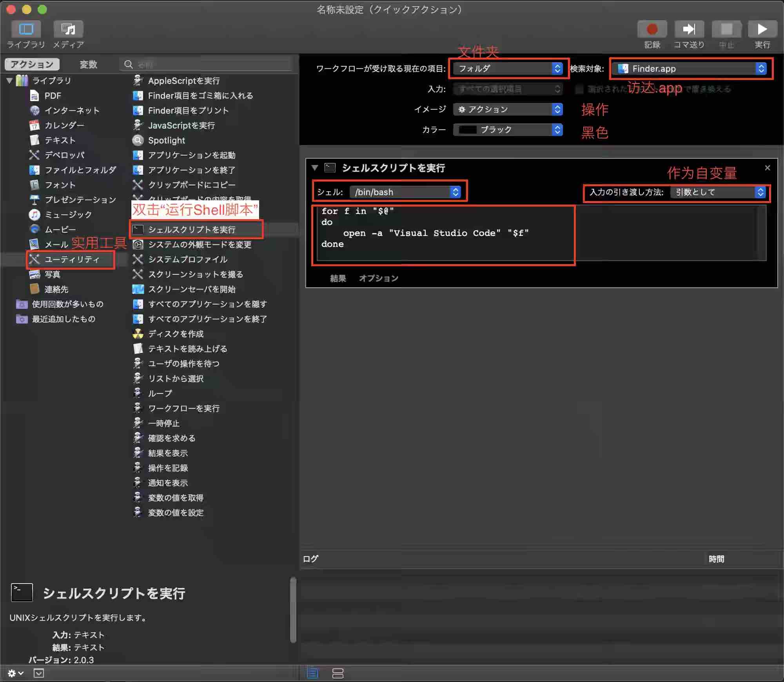Image resolution: width=784 pixels, height=682 pixels.
Task: Click the Record (記録) toolbar button
Action: [x=652, y=29]
